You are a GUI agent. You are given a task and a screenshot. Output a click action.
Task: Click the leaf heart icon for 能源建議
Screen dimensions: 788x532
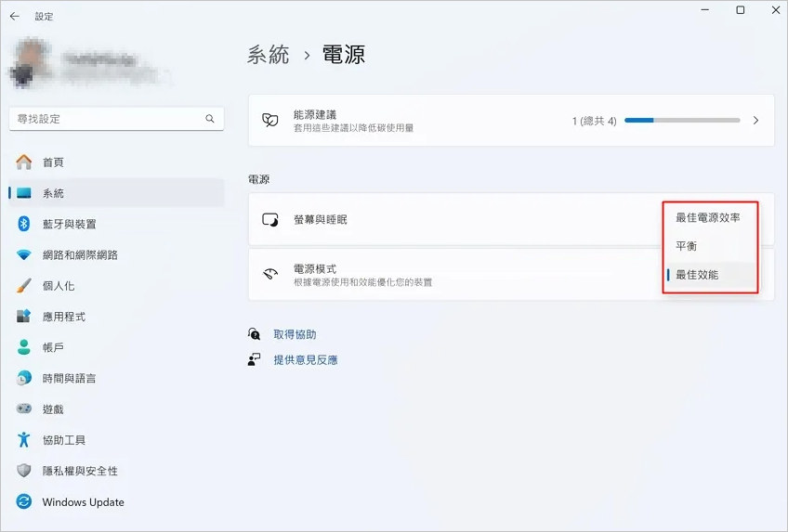click(269, 120)
